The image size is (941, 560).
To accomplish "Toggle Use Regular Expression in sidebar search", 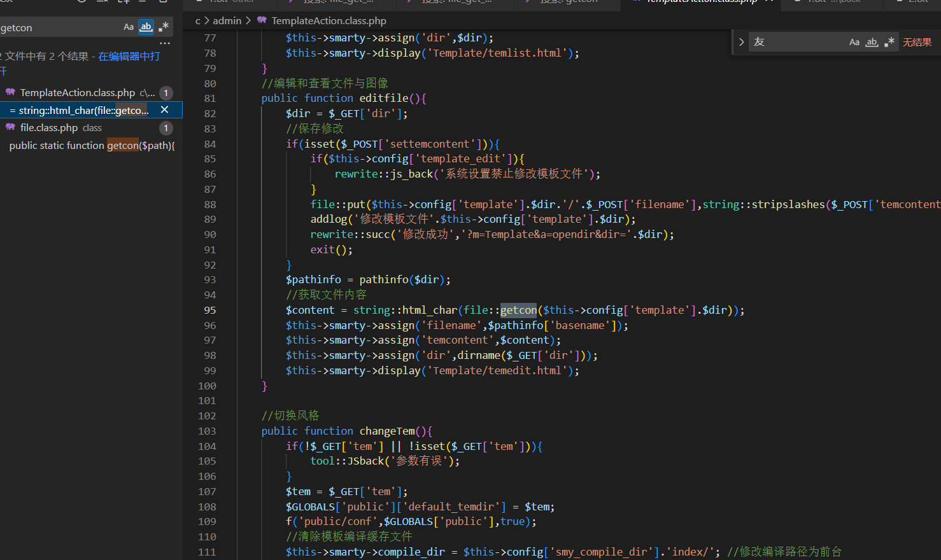I will pyautogui.click(x=164, y=27).
